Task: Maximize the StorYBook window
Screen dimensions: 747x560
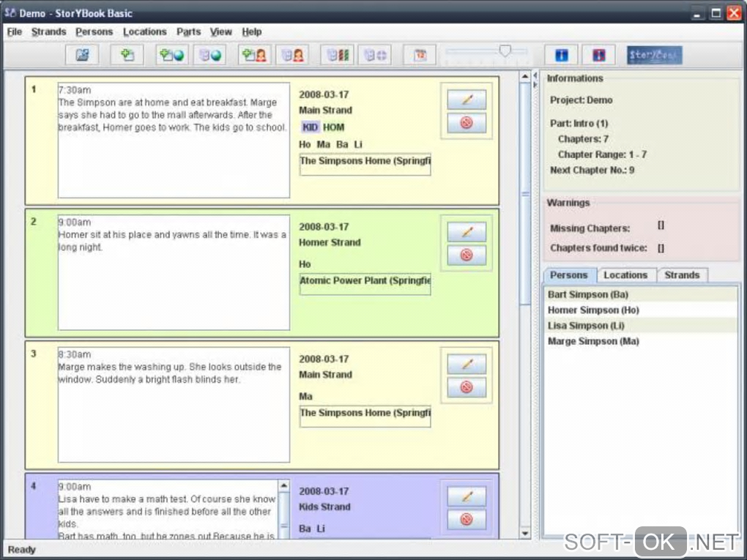Action: 716,13
